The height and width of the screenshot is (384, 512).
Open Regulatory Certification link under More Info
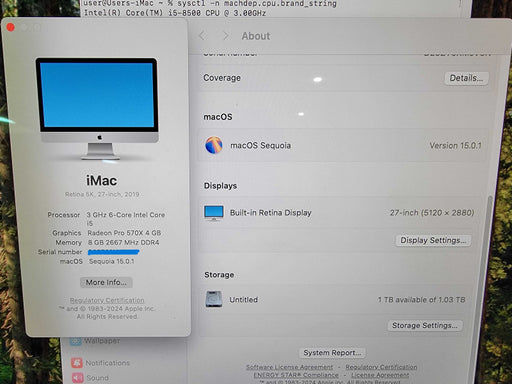tap(107, 300)
